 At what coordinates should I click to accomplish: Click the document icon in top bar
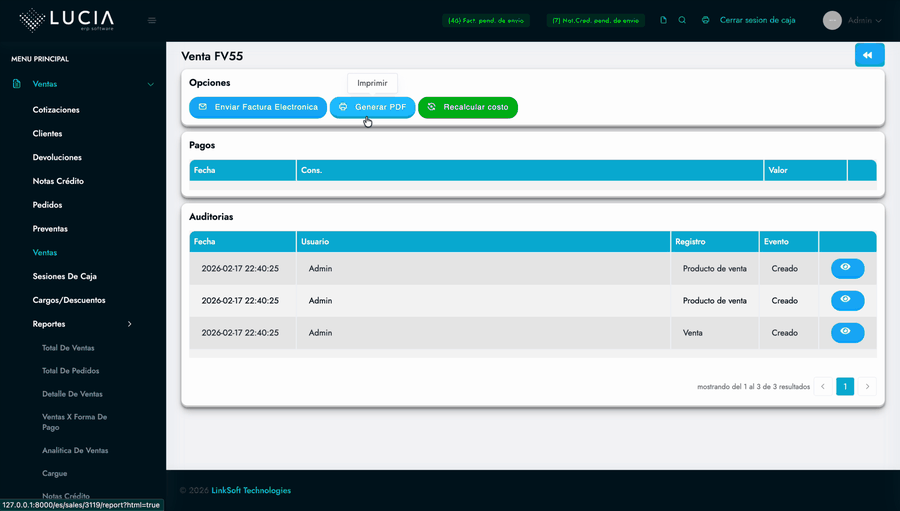(x=663, y=20)
